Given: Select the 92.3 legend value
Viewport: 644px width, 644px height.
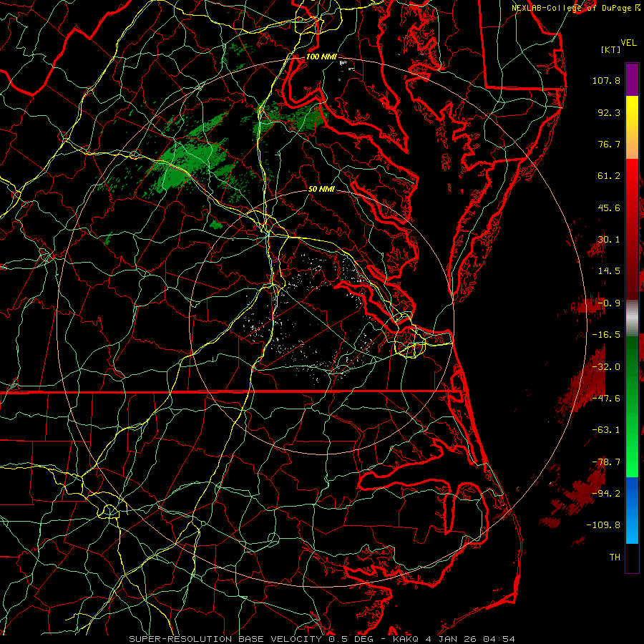Looking at the screenshot, I should 609,112.
